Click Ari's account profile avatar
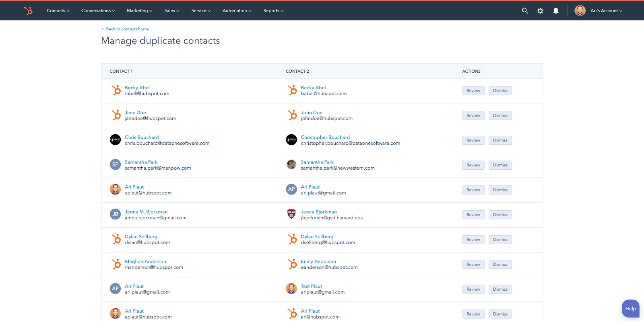Viewport: 644px width, 322px height. point(580,11)
